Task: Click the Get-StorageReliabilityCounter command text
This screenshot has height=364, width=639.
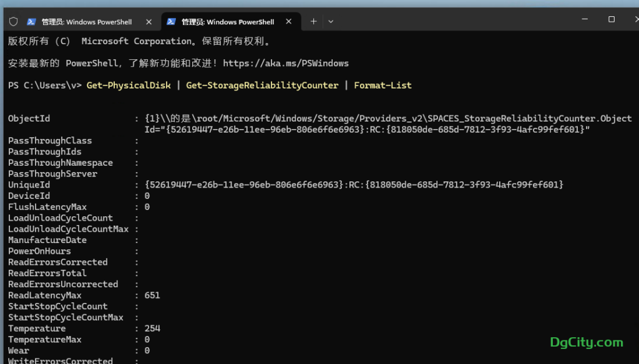Action: [x=262, y=85]
